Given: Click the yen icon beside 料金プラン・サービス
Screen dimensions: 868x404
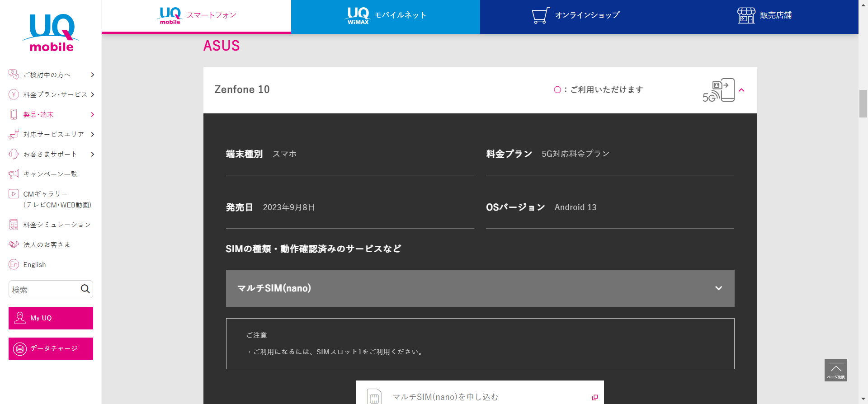Looking at the screenshot, I should pos(14,94).
